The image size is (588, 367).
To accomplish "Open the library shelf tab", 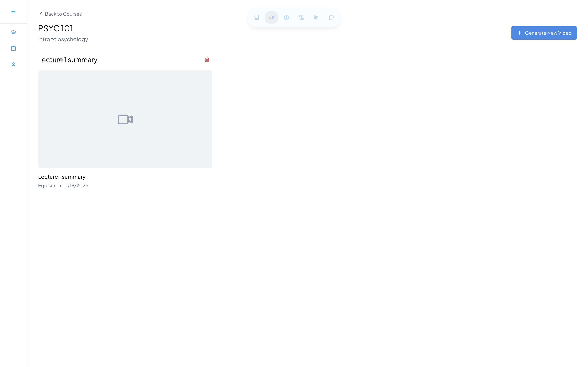I will (316, 18).
